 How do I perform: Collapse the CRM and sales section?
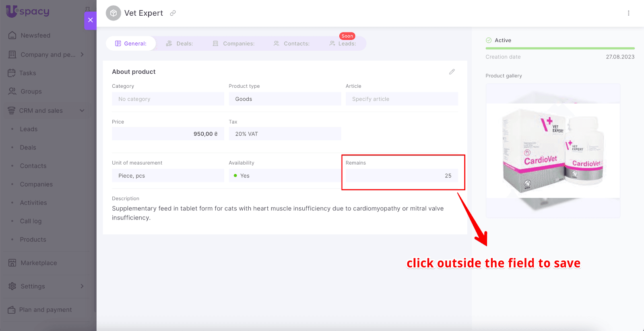pyautogui.click(x=82, y=110)
